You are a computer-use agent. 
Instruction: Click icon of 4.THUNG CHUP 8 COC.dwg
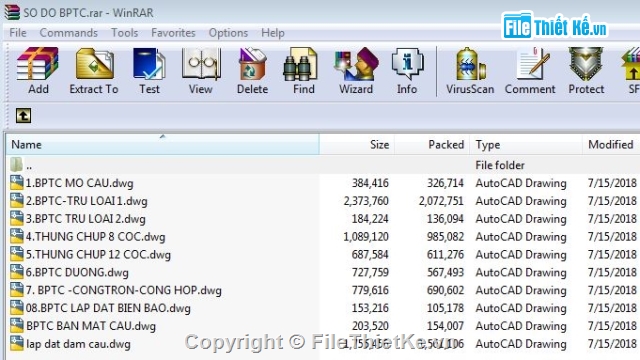tap(17, 236)
